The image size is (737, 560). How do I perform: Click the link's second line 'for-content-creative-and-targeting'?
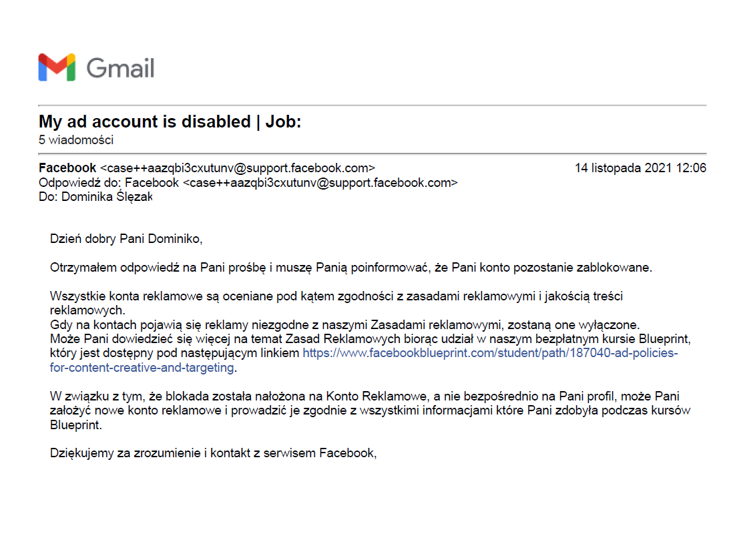click(142, 367)
